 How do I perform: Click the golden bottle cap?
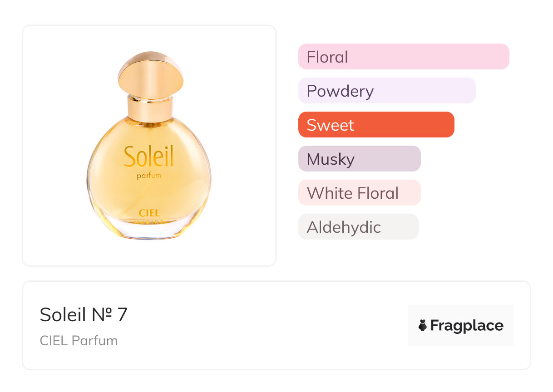point(151,74)
